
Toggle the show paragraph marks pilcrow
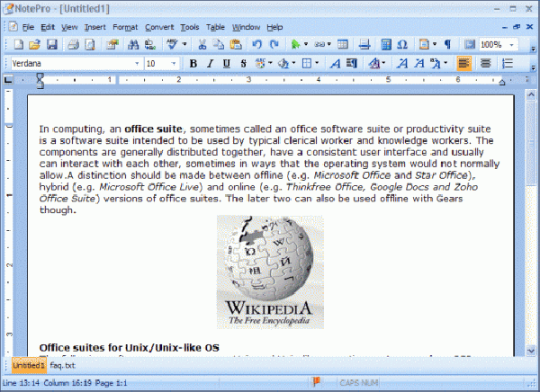point(447,44)
